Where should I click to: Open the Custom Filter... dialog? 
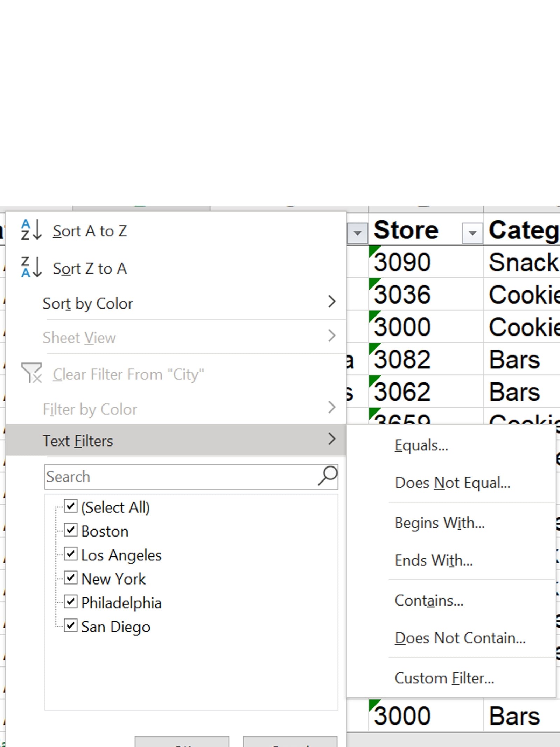coord(444,678)
